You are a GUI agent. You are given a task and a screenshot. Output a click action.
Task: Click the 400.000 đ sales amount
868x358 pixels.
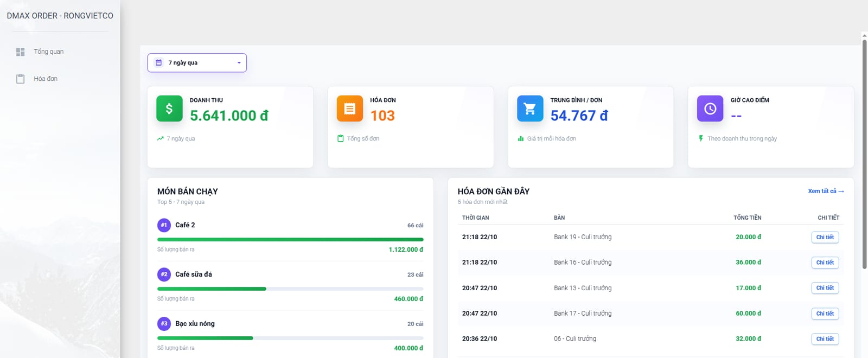pos(409,348)
